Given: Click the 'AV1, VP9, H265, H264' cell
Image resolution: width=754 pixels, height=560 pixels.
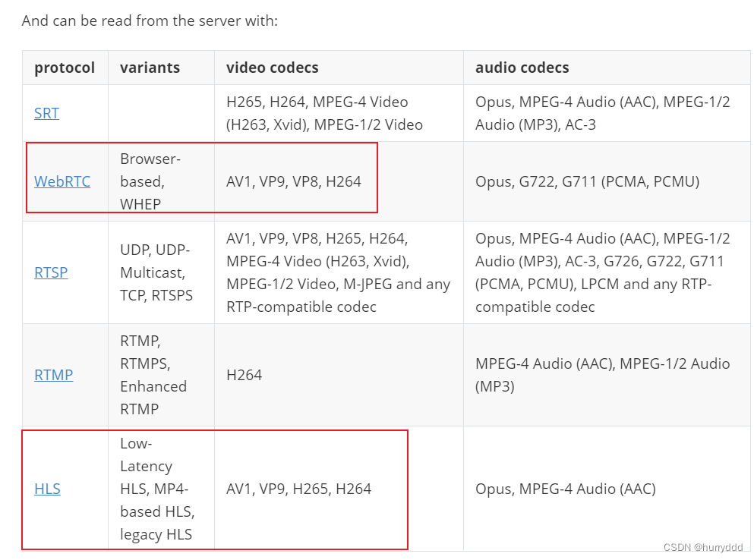Looking at the screenshot, I should (x=339, y=489).
